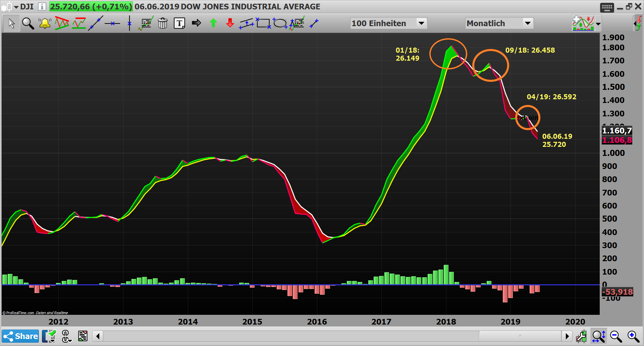
Task: Open the chart list checkmark icon
Action: [x=49, y=336]
